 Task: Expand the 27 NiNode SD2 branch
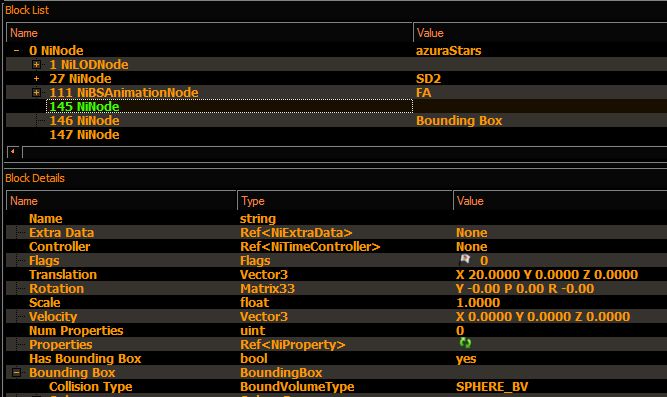click(x=37, y=79)
